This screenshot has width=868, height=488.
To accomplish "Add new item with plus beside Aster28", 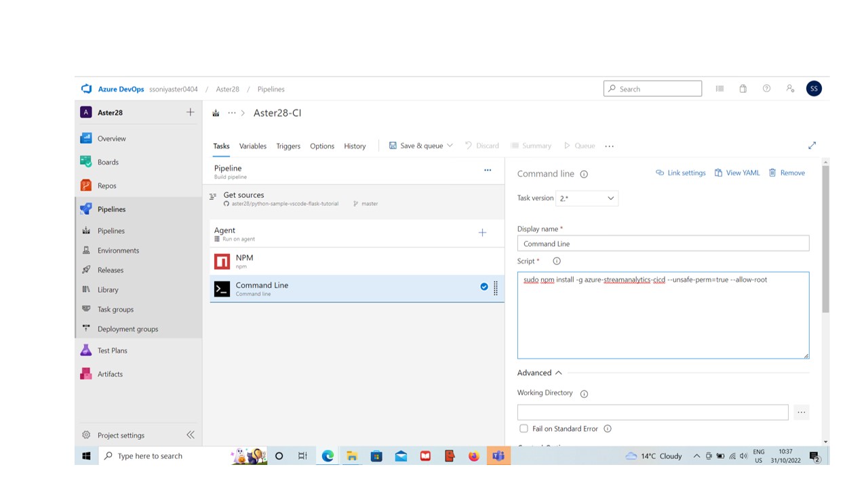I will 191,113.
